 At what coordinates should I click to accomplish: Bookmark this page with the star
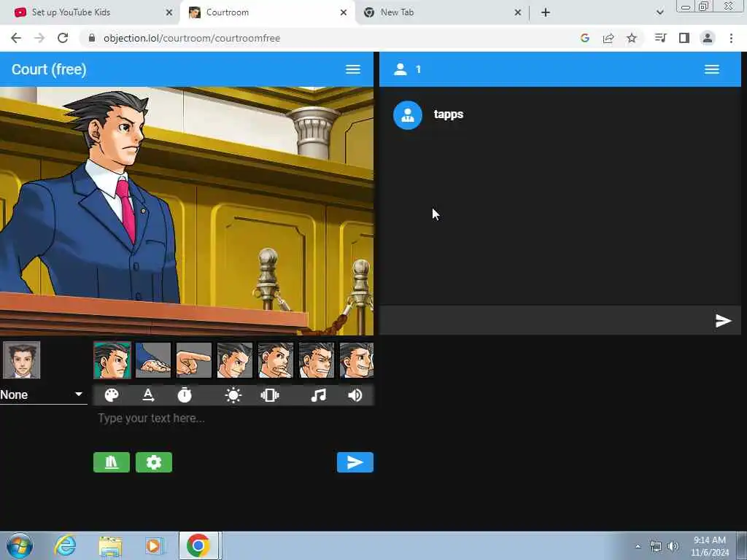[632, 38]
